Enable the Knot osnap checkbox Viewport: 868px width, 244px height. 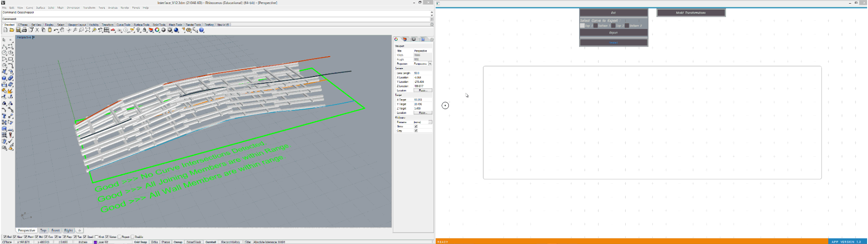click(x=96, y=237)
